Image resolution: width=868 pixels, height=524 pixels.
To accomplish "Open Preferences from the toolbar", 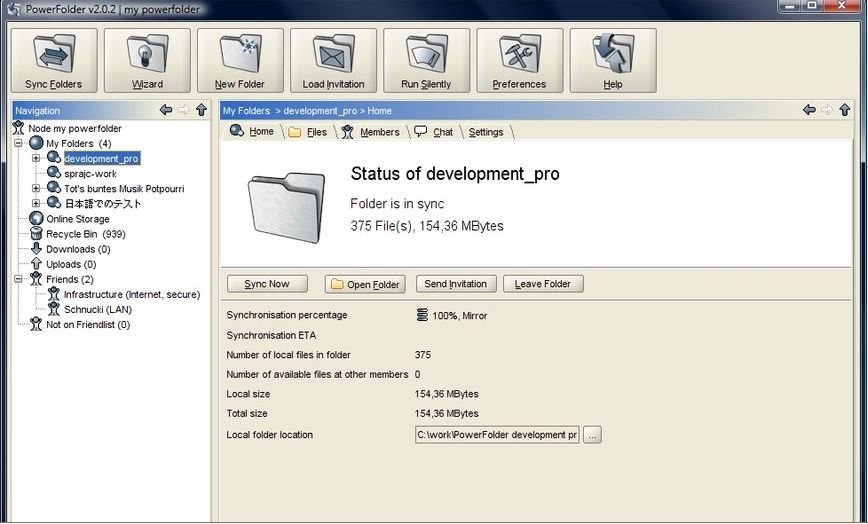I will point(519,61).
